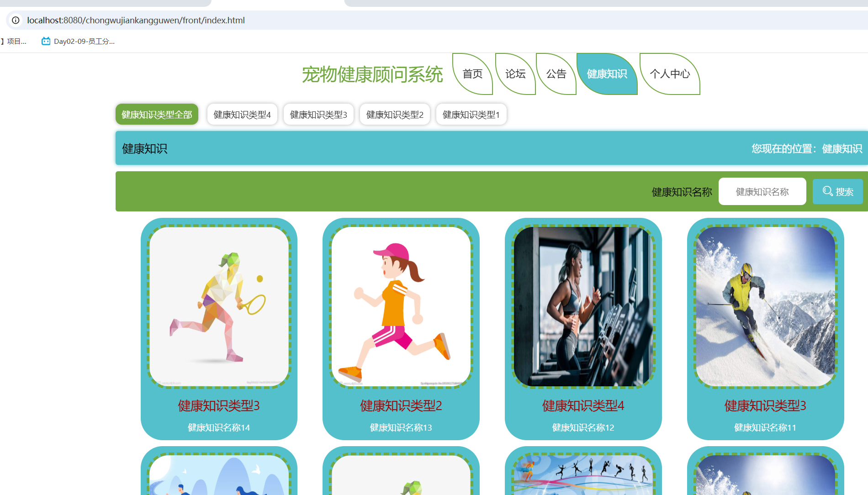Open the Day02-09 bookmark icon
This screenshot has width=868, height=495.
point(46,41)
